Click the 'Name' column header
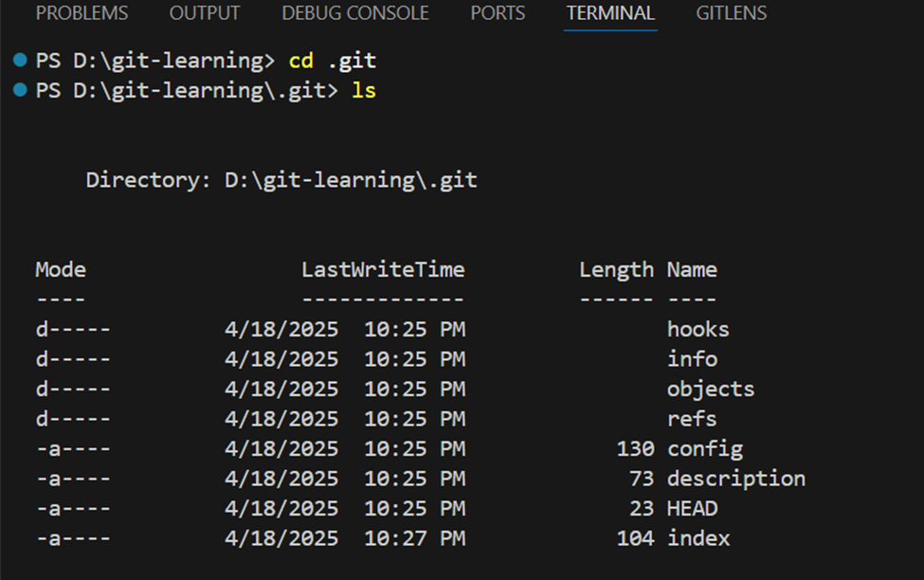The height and width of the screenshot is (580, 924). pos(692,269)
